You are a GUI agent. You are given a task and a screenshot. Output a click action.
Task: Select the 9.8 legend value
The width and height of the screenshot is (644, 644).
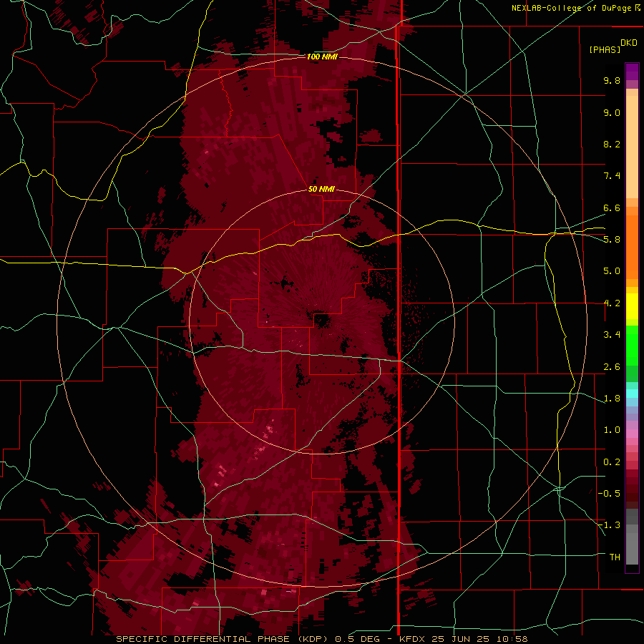tap(612, 80)
